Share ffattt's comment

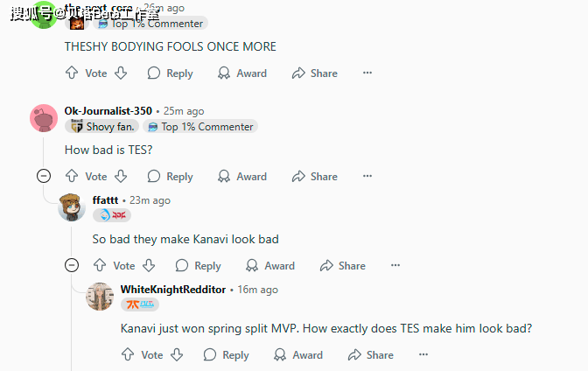[x=343, y=266]
